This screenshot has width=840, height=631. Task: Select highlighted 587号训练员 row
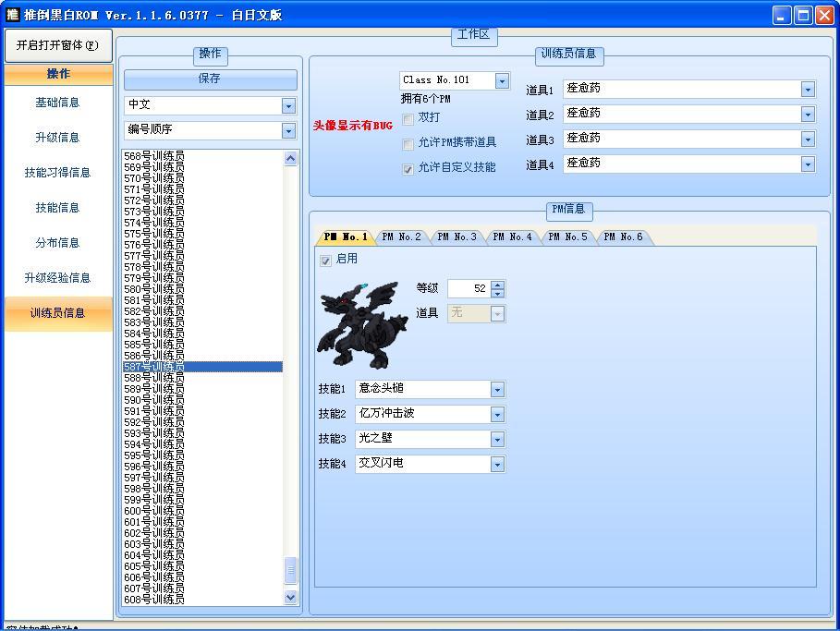[203, 367]
